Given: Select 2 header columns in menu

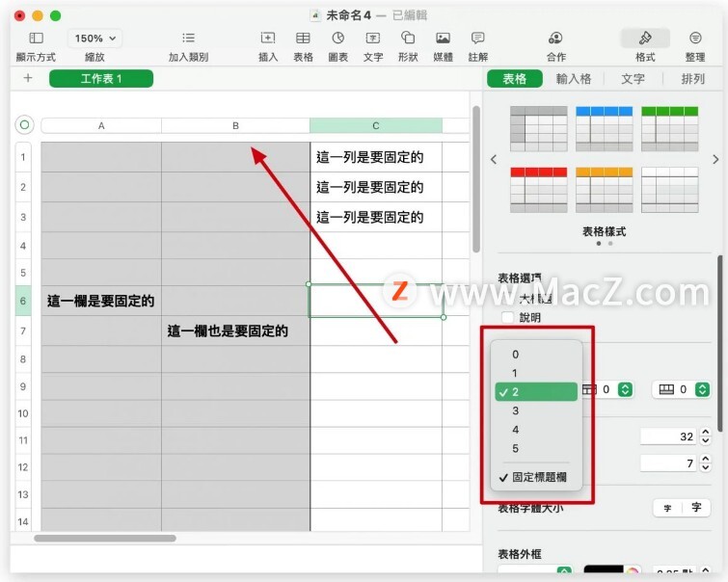Looking at the screenshot, I should click(x=536, y=392).
